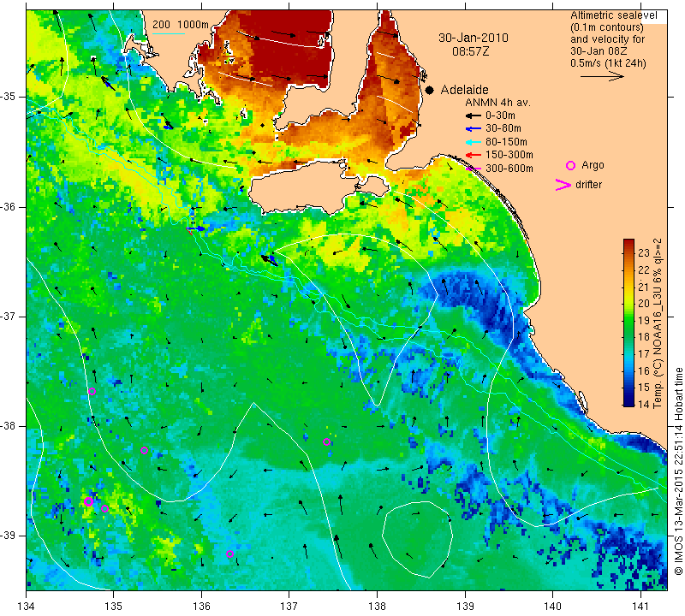The image size is (685, 616).
Task: Click the 30-Jan-2010 date label
Action: point(474,38)
